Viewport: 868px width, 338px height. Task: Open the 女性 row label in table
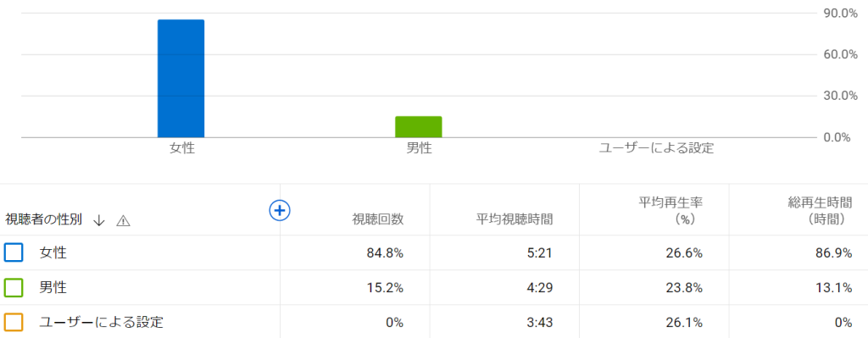(53, 252)
